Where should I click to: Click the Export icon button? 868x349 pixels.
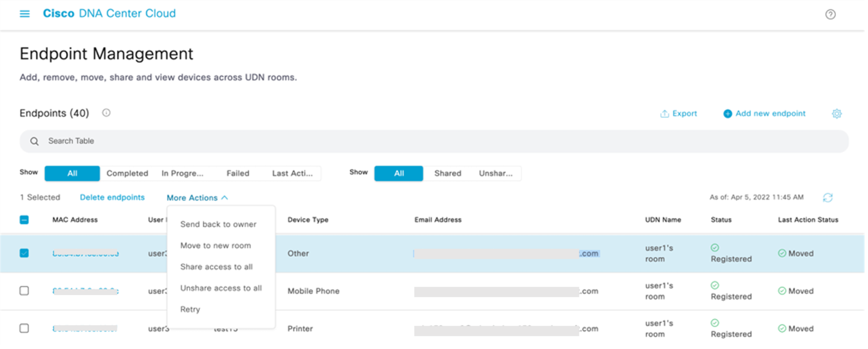664,114
